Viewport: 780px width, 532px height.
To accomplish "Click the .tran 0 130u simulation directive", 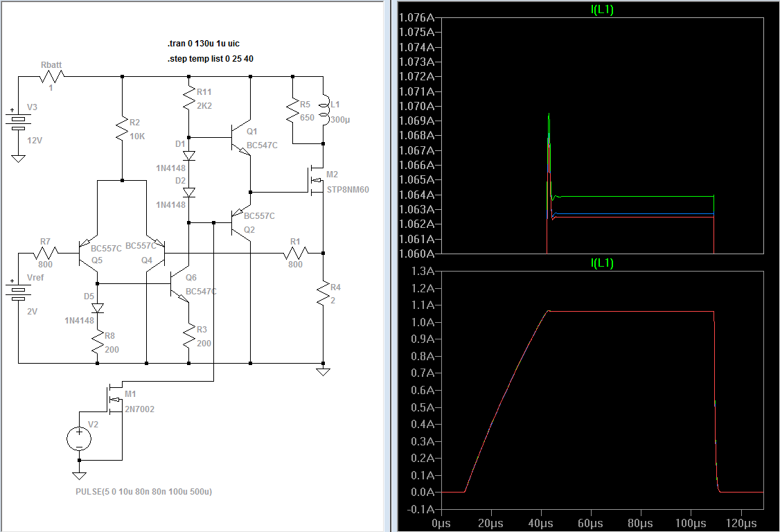I will 204,44.
